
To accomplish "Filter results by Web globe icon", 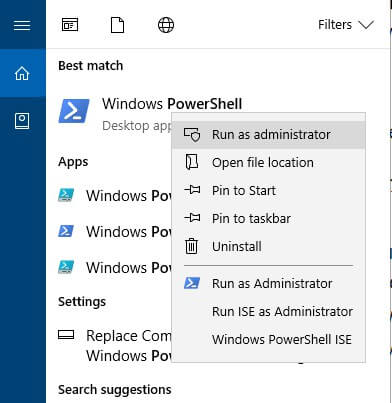I will click(x=166, y=25).
